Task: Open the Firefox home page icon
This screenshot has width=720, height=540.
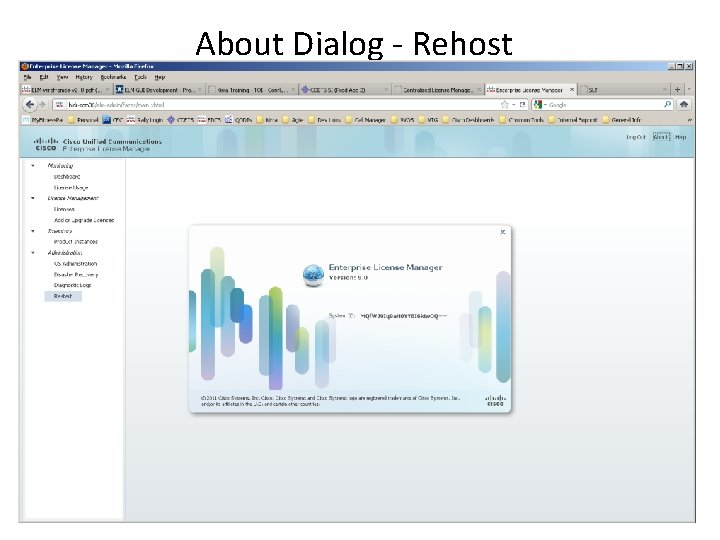Action: tap(684, 105)
